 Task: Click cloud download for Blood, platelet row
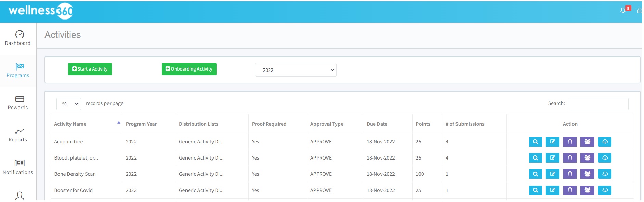click(x=605, y=158)
